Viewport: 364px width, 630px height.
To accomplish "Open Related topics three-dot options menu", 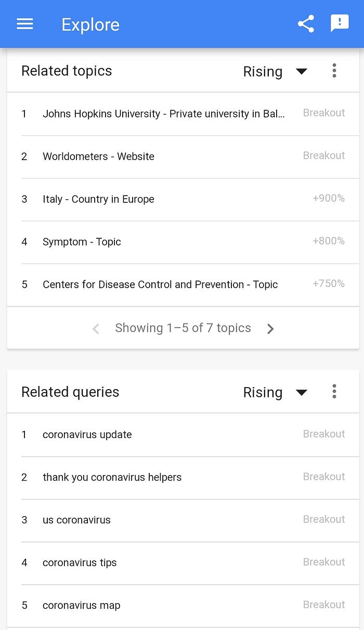I will pos(334,71).
